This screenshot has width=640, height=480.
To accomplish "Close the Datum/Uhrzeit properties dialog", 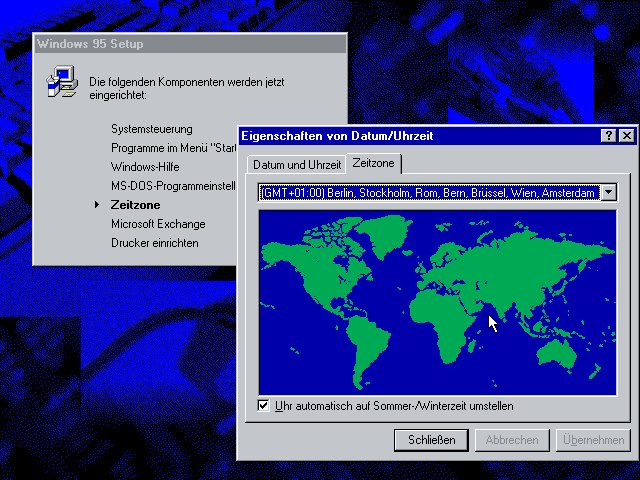I will point(626,136).
